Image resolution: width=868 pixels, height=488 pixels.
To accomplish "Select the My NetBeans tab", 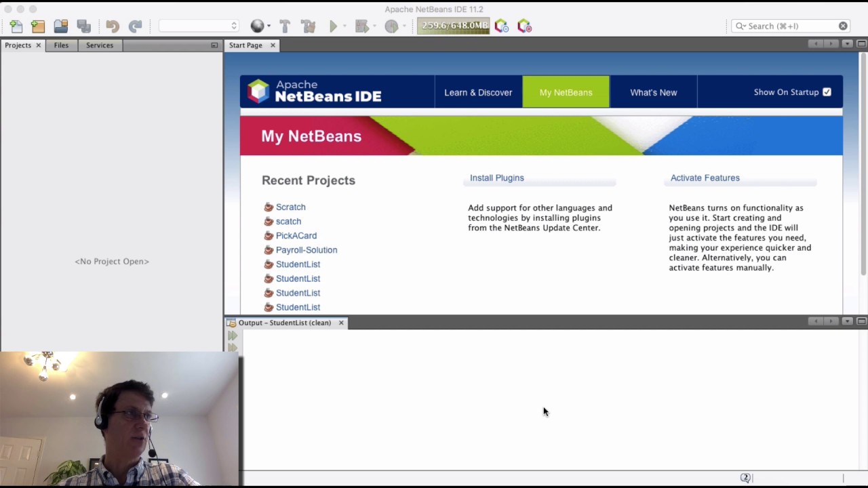I will pyautogui.click(x=566, y=92).
